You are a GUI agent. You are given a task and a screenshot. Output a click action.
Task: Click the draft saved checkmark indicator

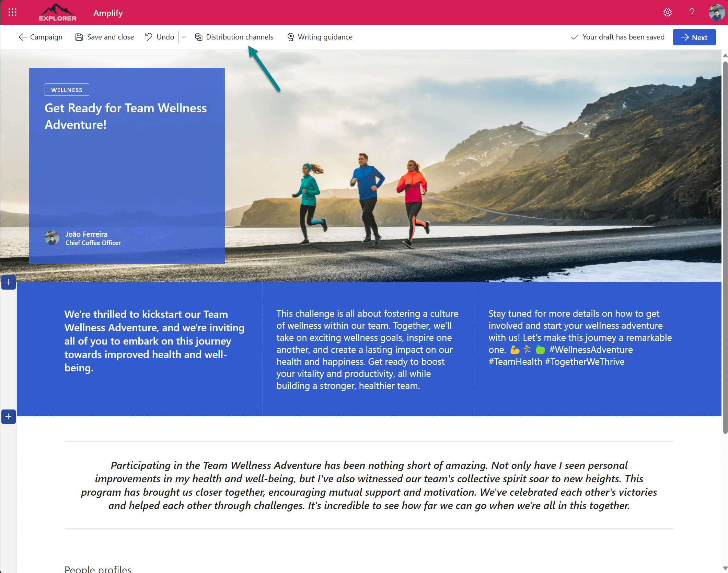point(575,37)
